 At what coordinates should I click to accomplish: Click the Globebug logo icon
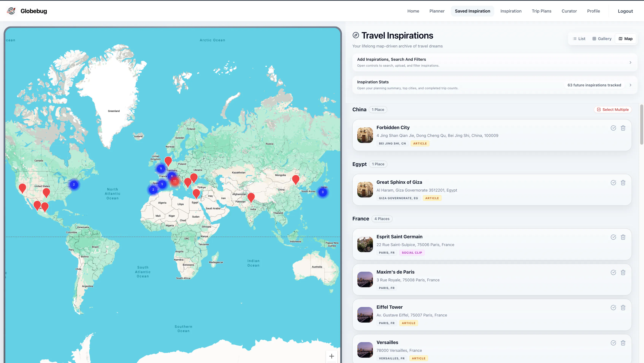pyautogui.click(x=11, y=11)
